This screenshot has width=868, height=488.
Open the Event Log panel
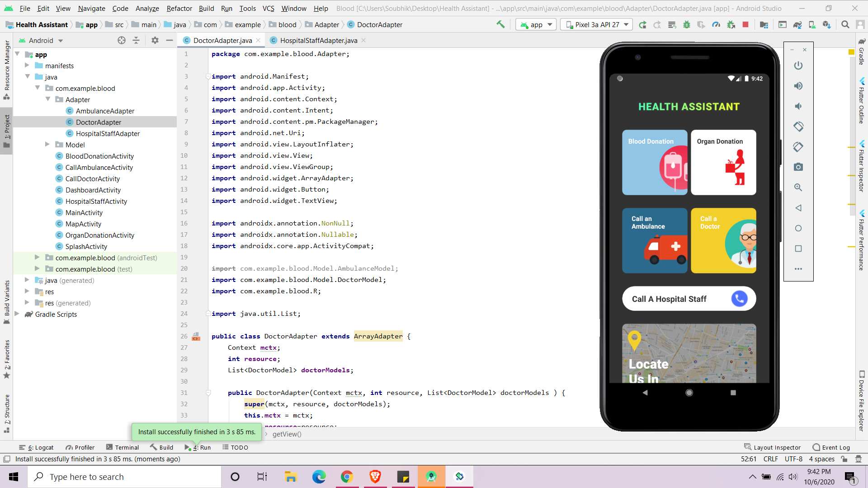831,447
